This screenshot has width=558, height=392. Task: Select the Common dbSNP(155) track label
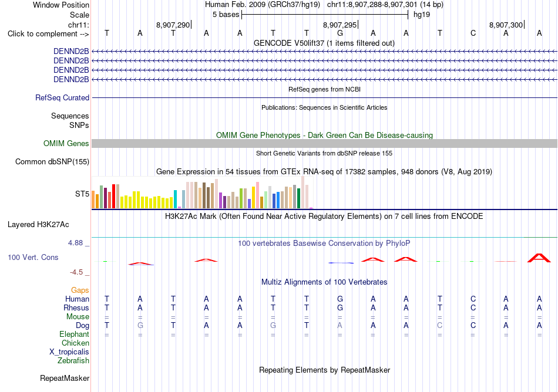(52, 162)
